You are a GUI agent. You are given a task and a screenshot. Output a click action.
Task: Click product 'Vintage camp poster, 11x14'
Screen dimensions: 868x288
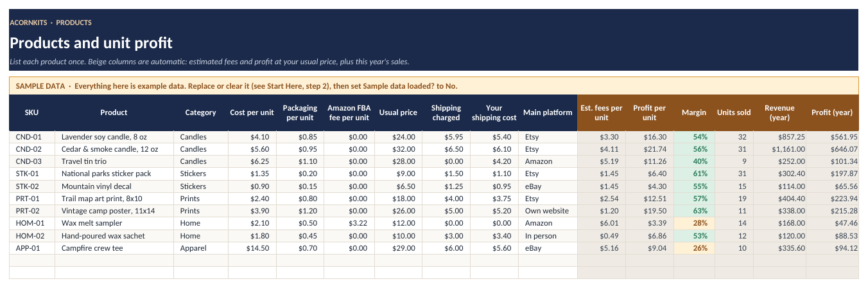[x=114, y=211]
